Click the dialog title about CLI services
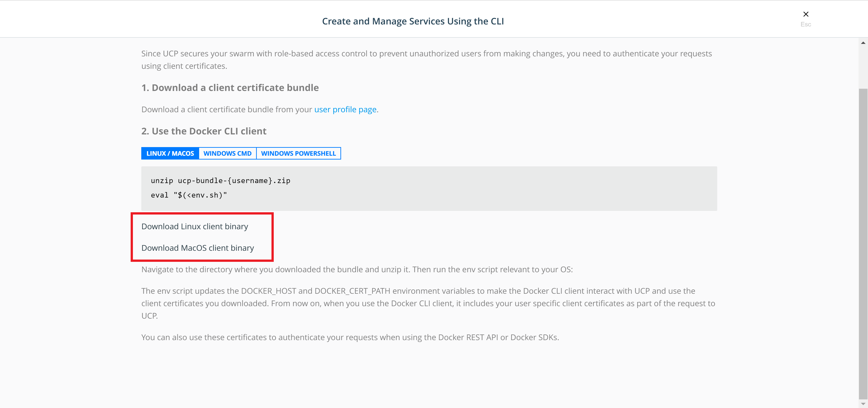868x408 pixels. click(413, 21)
